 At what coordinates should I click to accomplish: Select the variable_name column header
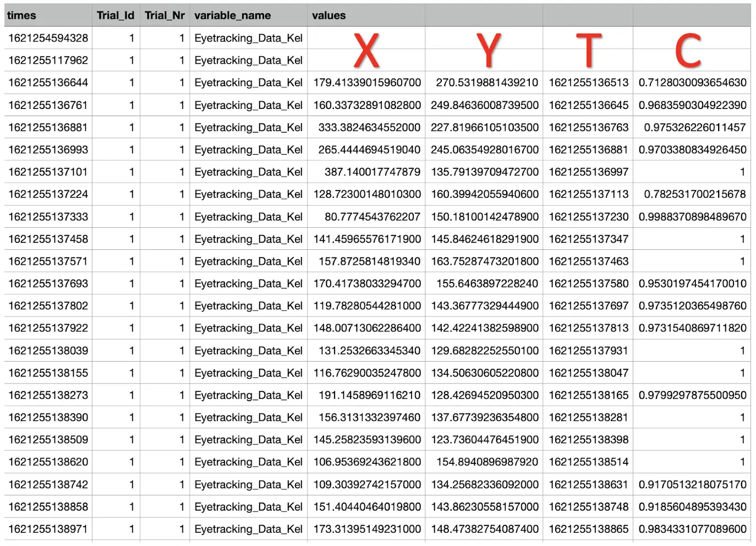pos(248,15)
